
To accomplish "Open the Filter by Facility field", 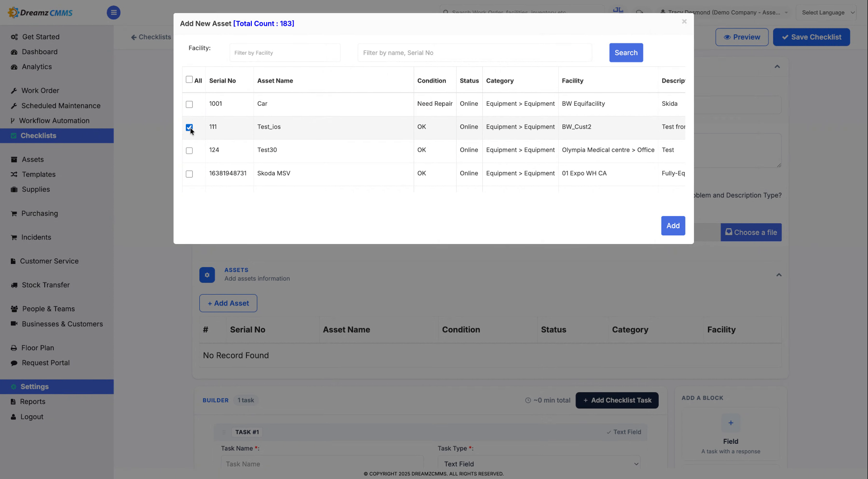I will 285,53.
